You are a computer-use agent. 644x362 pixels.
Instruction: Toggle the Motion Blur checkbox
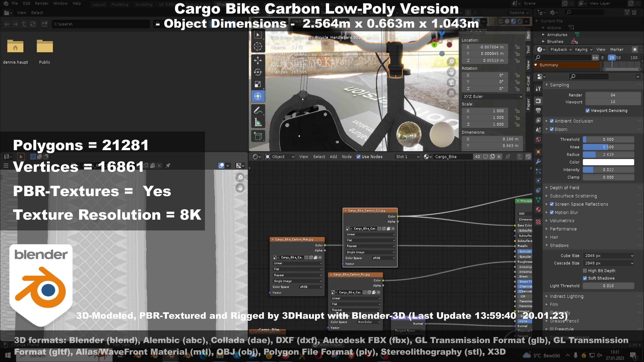[x=552, y=212]
